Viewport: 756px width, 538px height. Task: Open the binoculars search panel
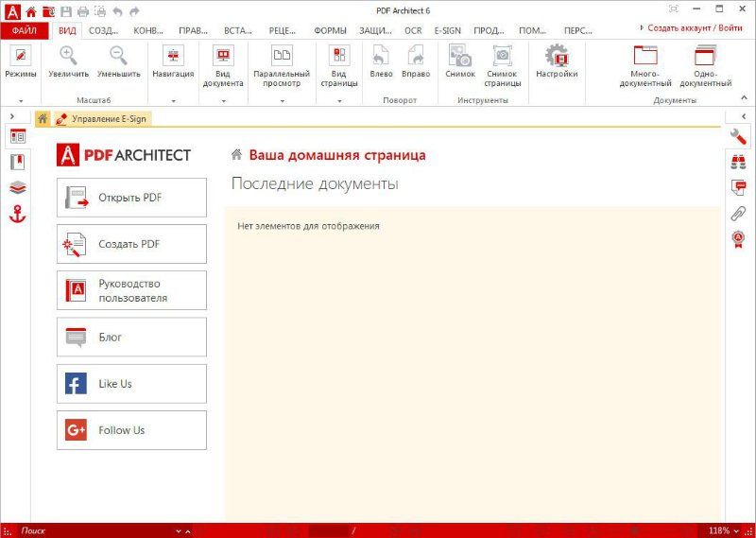(x=738, y=162)
